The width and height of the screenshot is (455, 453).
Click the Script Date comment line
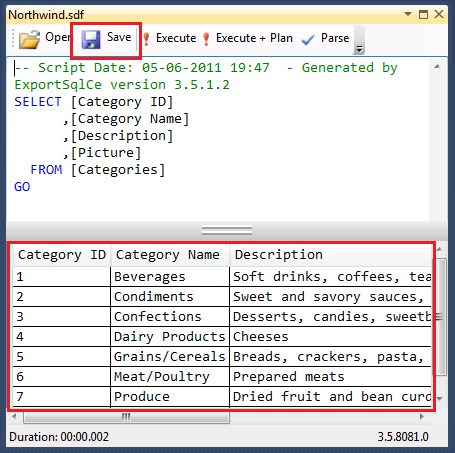coord(206,68)
